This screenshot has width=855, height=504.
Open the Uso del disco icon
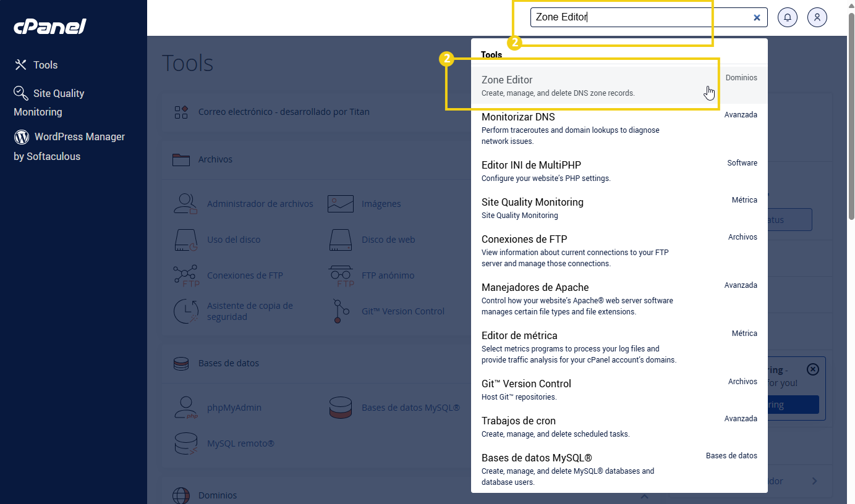point(185,240)
